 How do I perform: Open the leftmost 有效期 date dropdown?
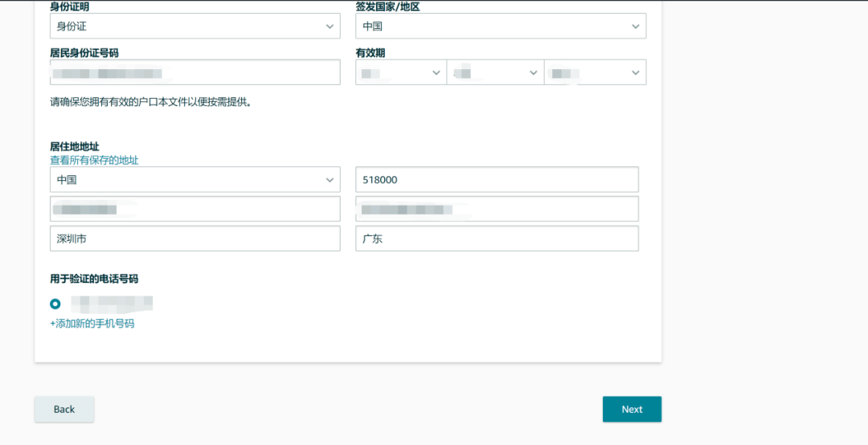(x=400, y=72)
